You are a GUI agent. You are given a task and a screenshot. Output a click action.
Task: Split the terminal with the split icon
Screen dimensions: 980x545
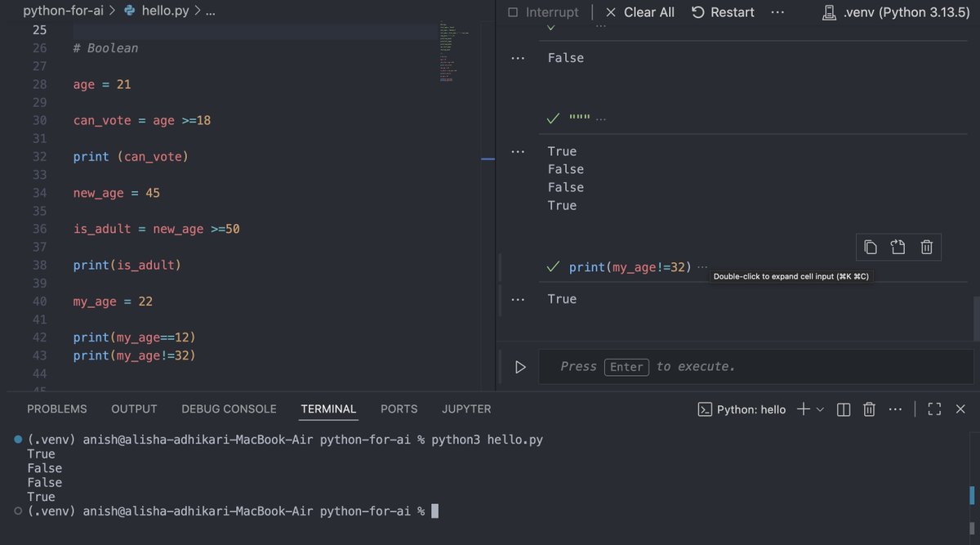(844, 409)
